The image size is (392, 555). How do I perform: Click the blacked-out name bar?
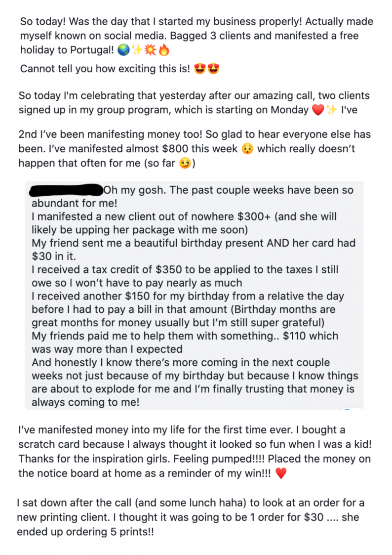(x=66, y=189)
